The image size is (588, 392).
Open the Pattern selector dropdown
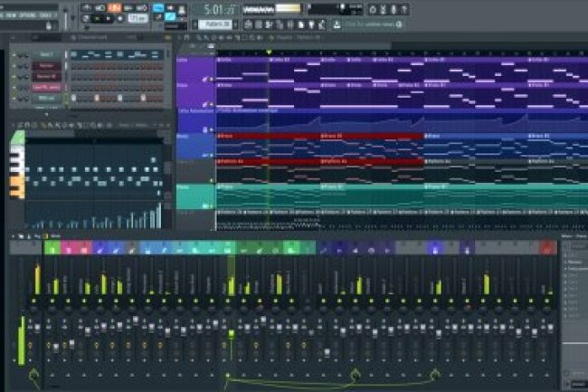(x=215, y=24)
